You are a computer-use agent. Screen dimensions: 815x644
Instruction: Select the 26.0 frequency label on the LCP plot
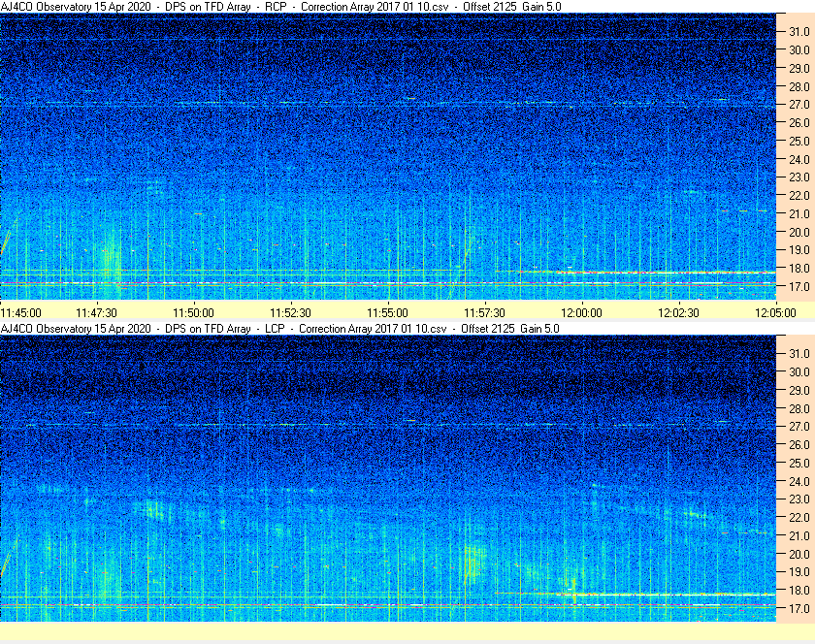(x=799, y=444)
